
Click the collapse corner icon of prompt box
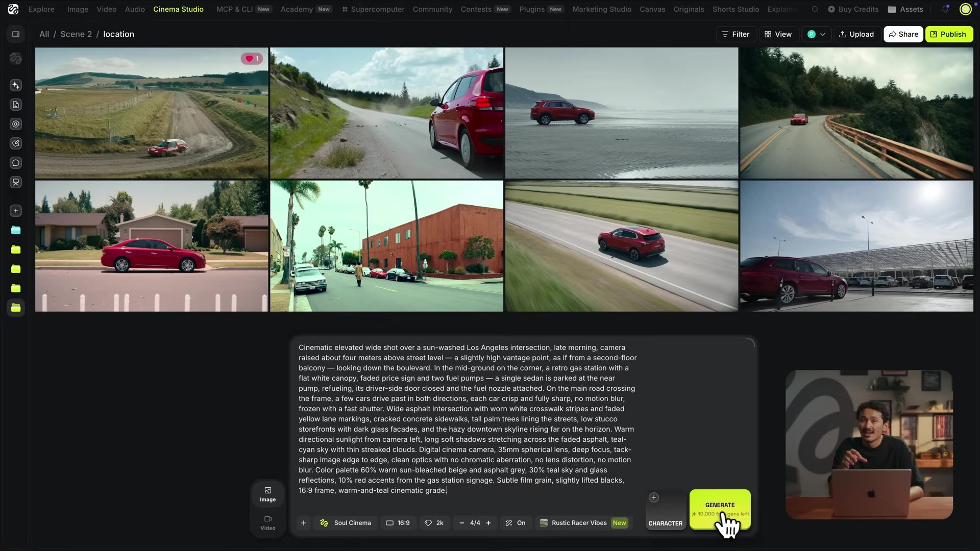coord(750,343)
